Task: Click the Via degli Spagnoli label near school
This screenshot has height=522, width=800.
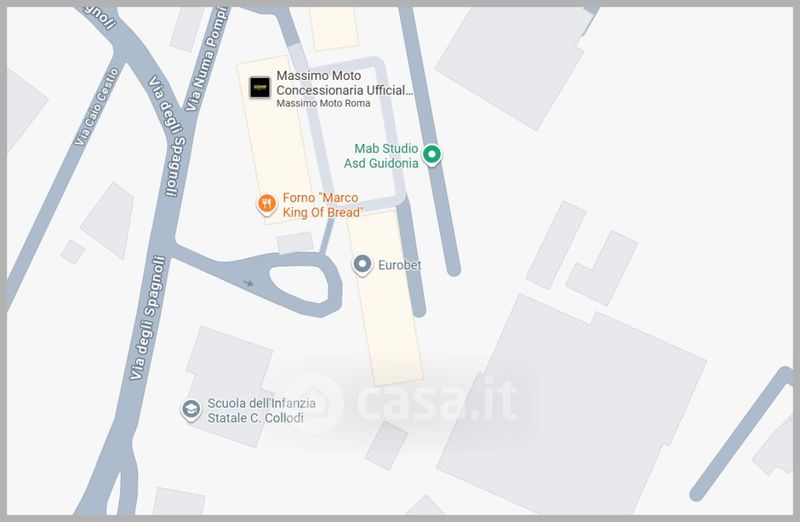Action: [x=148, y=317]
